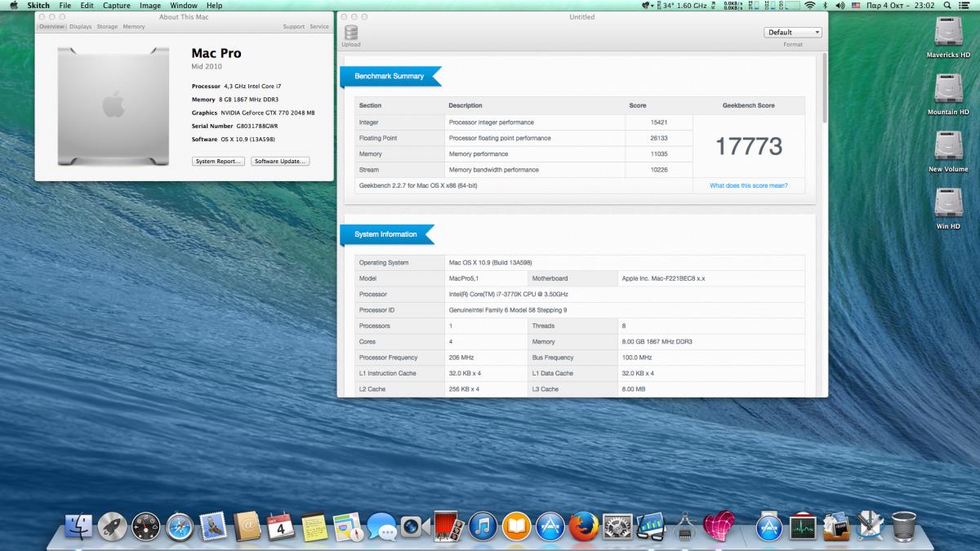Open the Skitch application menu
The width and height of the screenshot is (980, 551).
tap(38, 6)
